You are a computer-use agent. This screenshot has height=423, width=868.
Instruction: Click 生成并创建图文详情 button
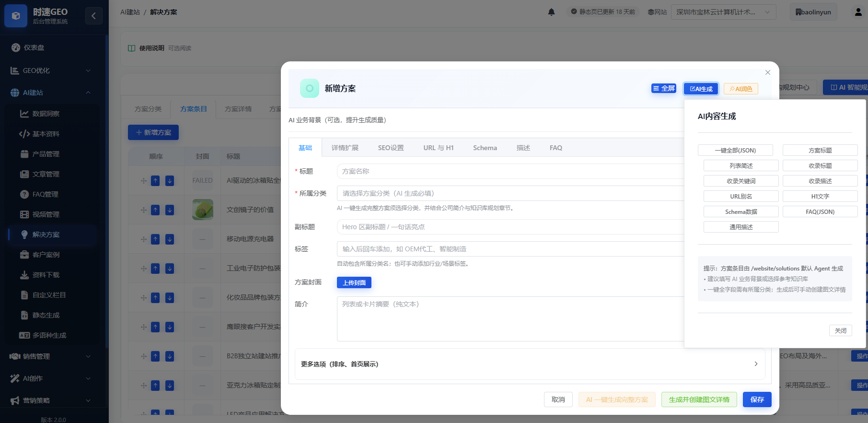point(699,399)
